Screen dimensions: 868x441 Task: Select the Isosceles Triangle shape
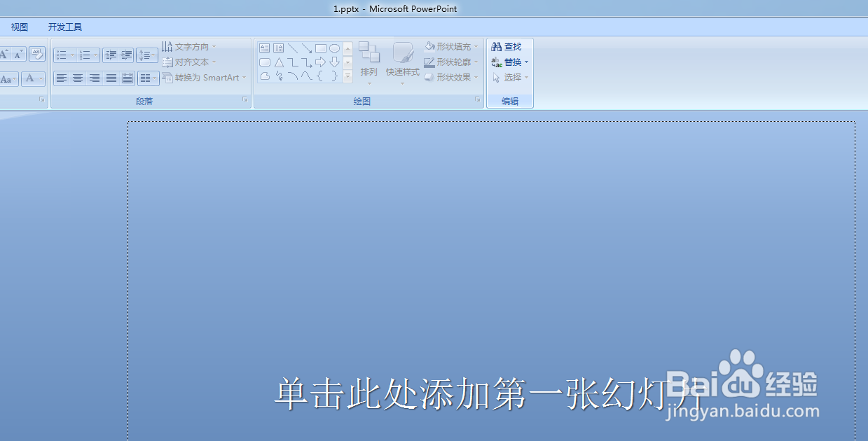[x=279, y=62]
